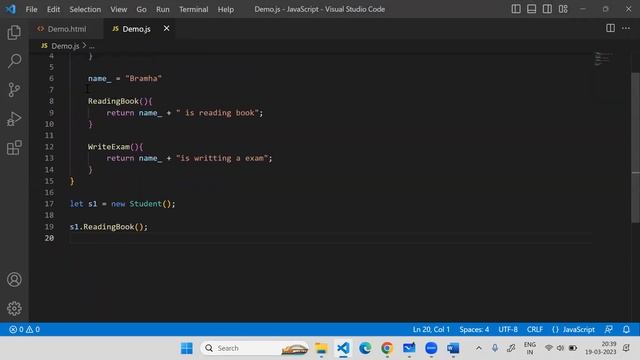Click the VS Code logo icon
The width and height of the screenshot is (640, 360).
11,9
